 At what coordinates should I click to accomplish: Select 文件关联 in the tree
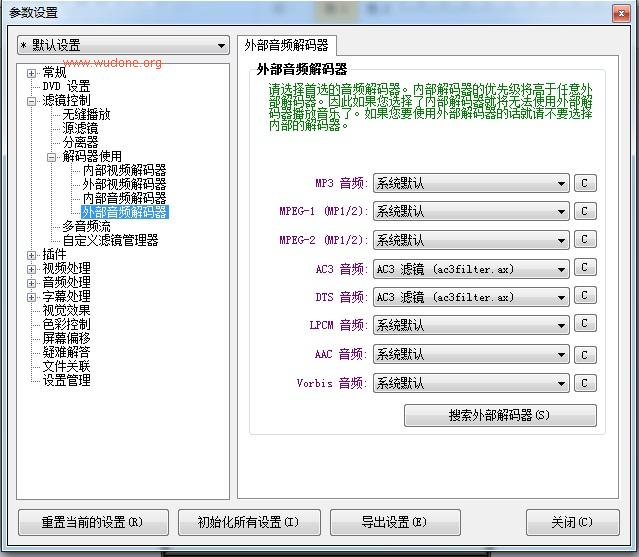pos(66,366)
